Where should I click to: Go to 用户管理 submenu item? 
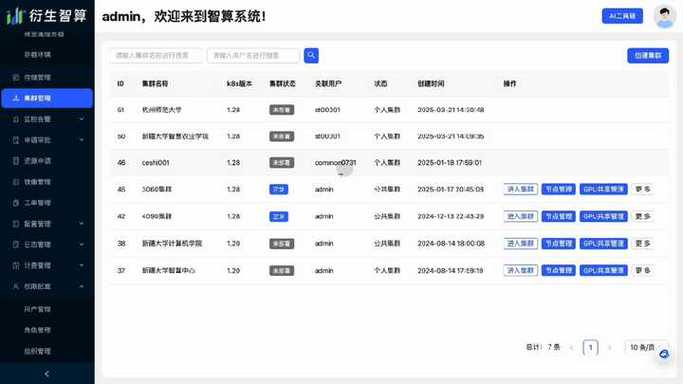click(x=37, y=309)
